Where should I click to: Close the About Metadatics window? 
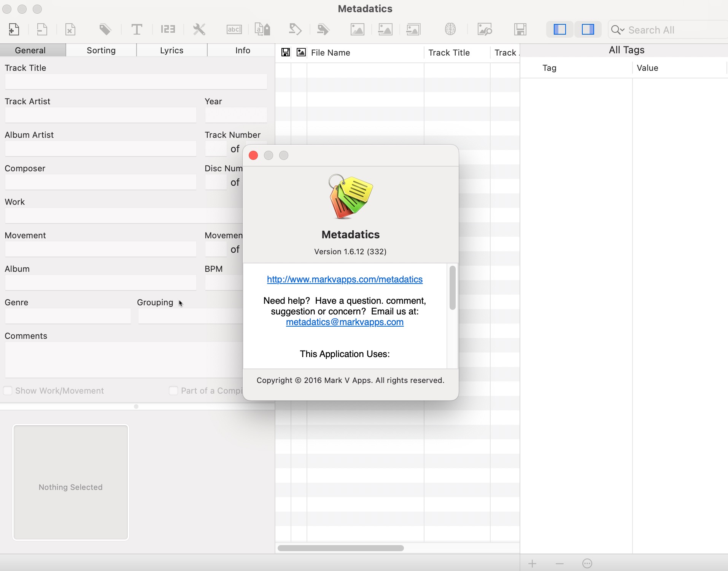[253, 155]
